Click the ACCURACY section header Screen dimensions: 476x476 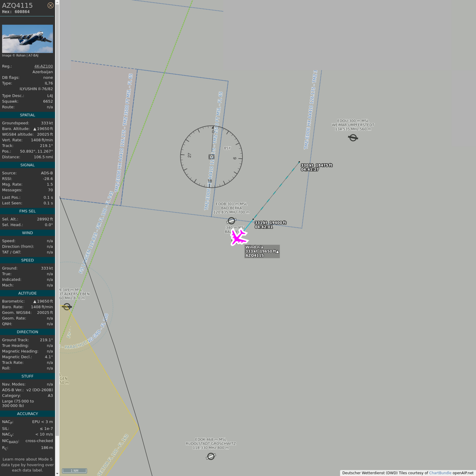click(x=27, y=414)
